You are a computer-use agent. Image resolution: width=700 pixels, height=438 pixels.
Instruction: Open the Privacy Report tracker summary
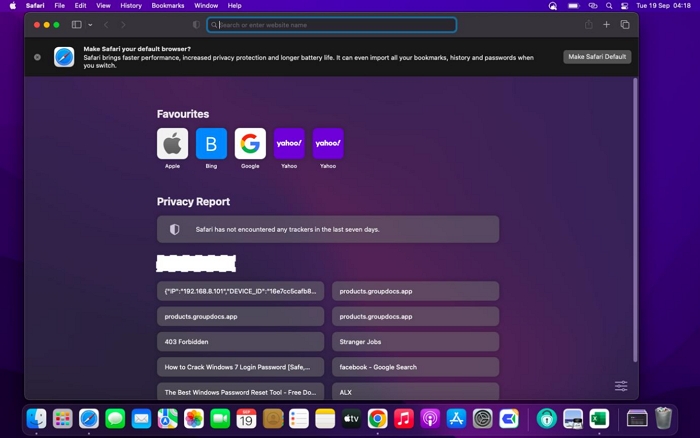tap(328, 229)
